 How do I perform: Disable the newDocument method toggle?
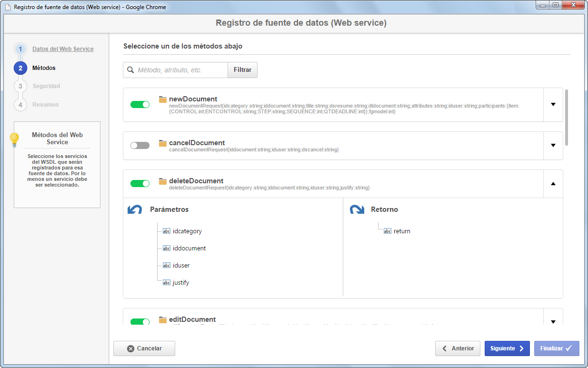(140, 104)
